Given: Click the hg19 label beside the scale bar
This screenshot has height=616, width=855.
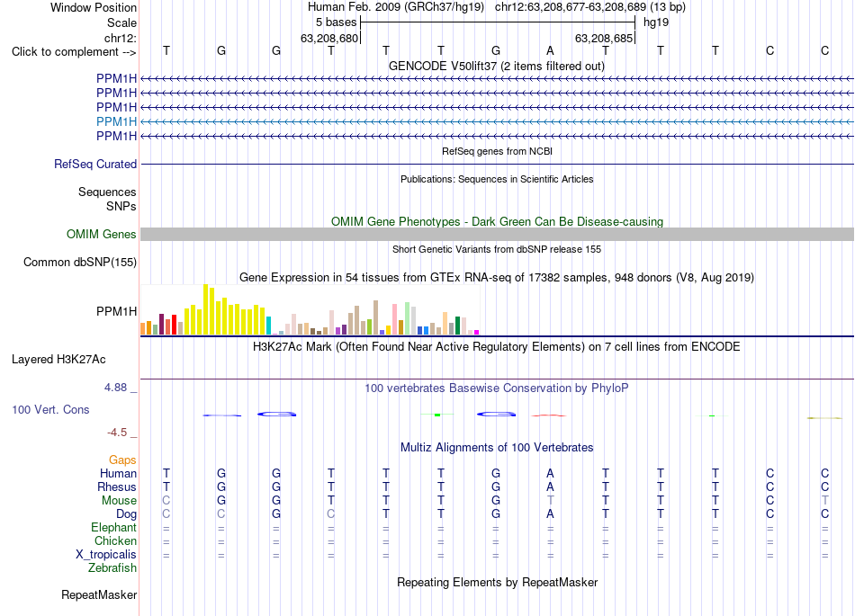Looking at the screenshot, I should pos(656,22).
